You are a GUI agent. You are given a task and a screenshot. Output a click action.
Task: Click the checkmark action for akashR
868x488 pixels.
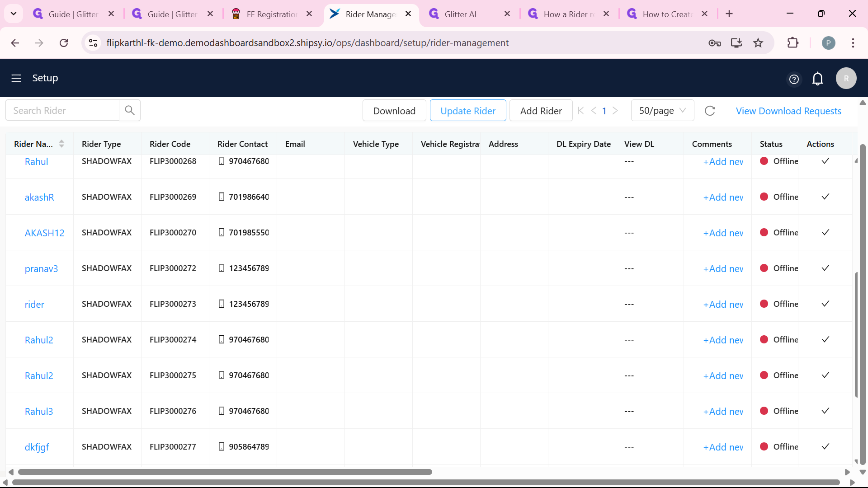pos(826,197)
